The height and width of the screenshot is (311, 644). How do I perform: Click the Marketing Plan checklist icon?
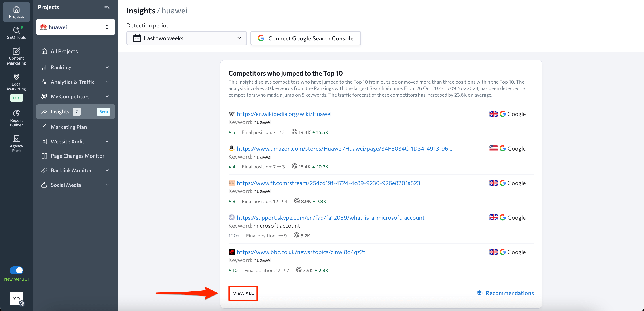point(44,127)
